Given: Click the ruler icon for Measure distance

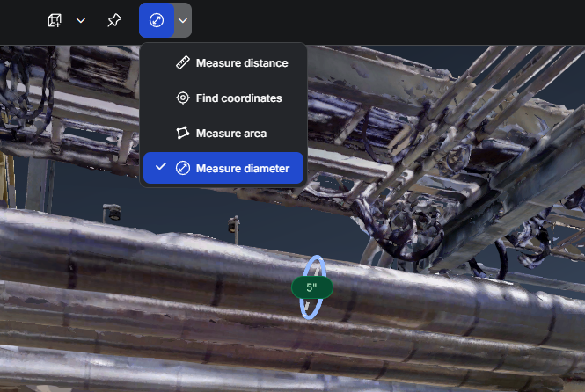Looking at the screenshot, I should click(183, 63).
